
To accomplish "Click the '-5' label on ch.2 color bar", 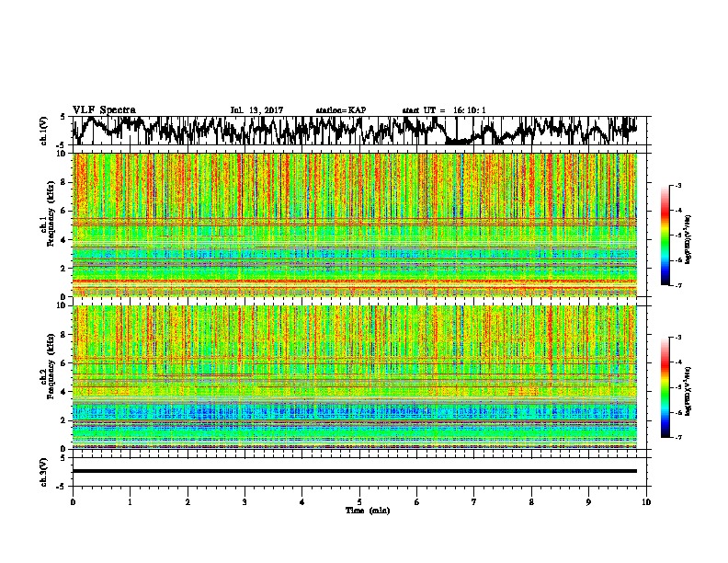I will click(678, 387).
